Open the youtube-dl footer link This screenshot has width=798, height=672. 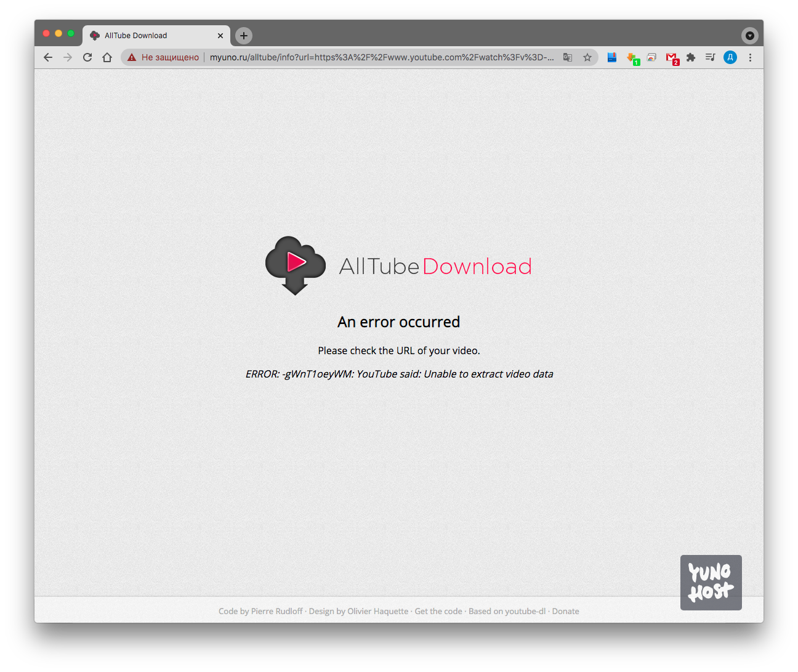[x=525, y=611]
